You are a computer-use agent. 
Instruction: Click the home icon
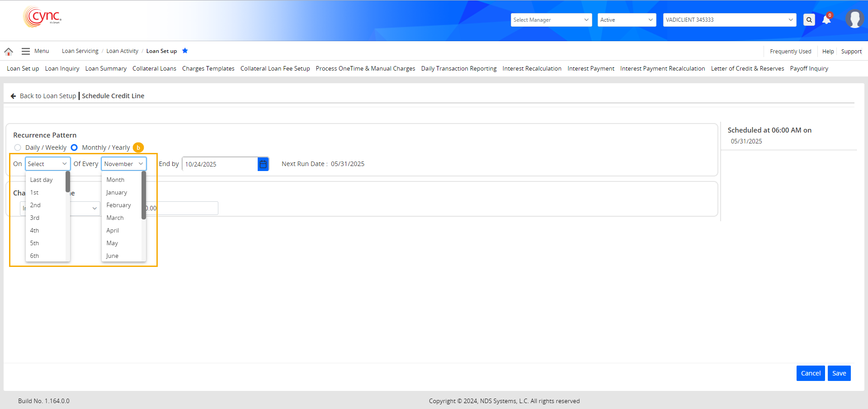point(9,52)
